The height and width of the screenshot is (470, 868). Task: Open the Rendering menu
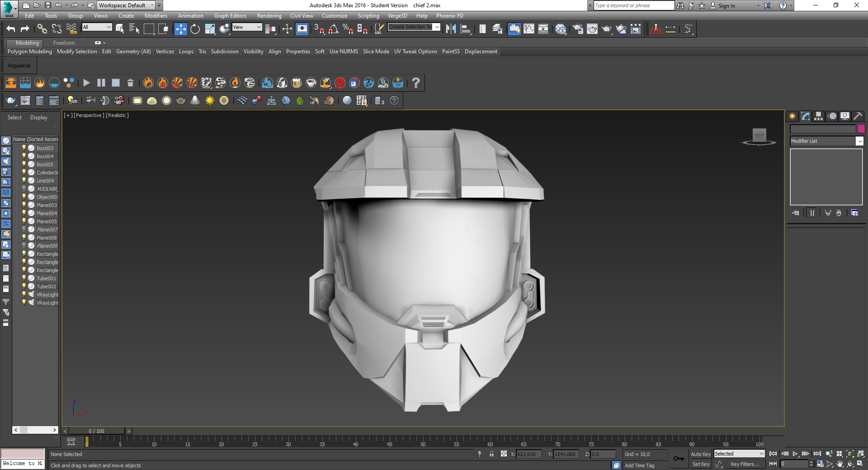click(269, 16)
